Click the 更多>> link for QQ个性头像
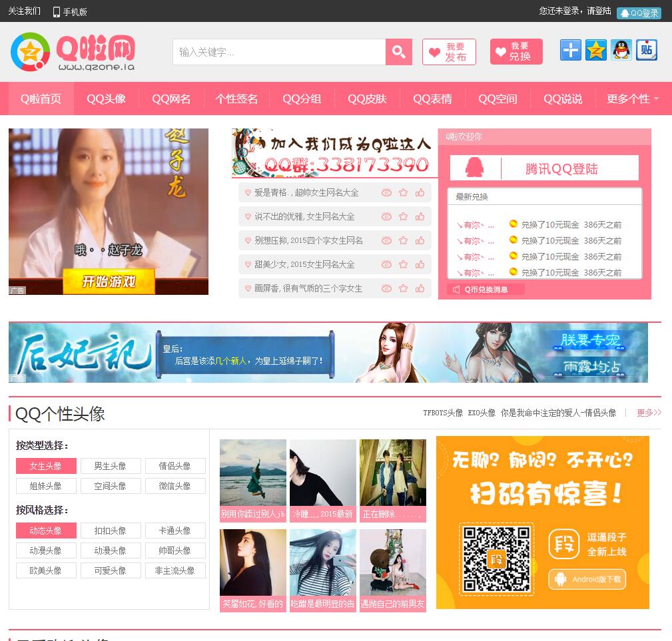672x641 pixels. (x=649, y=413)
